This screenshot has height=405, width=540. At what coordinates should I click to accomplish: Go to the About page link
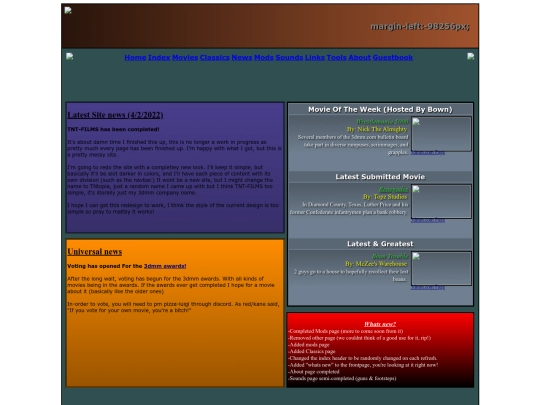(360, 58)
